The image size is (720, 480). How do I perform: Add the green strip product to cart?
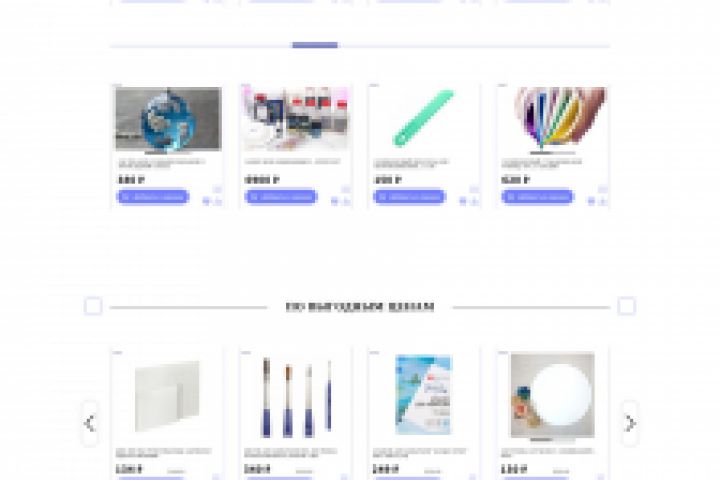tap(410, 197)
